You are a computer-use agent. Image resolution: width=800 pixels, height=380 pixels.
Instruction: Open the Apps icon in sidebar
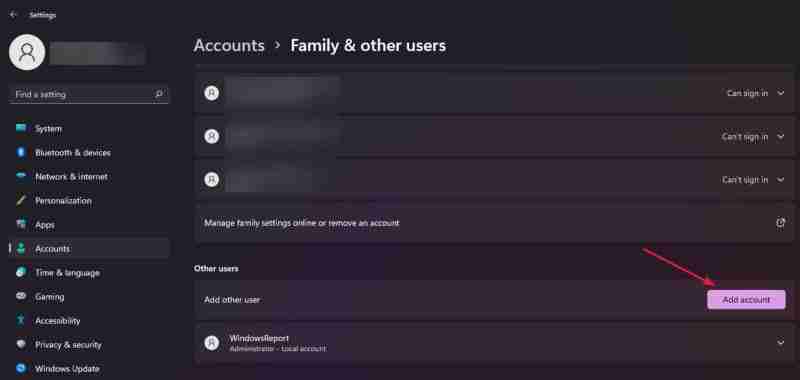tap(21, 224)
